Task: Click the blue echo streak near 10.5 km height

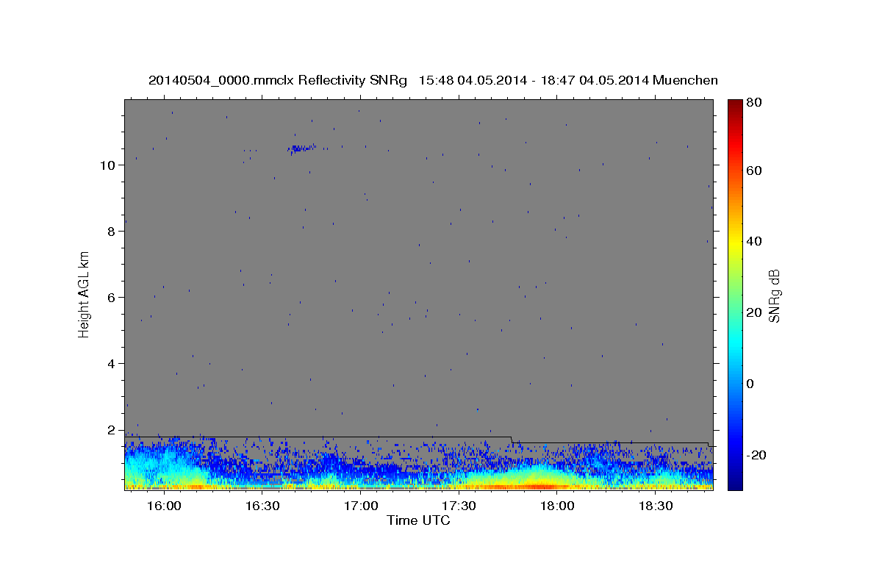Action: (301, 148)
